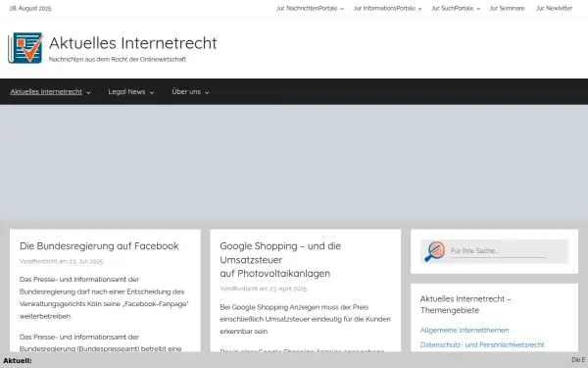Screen dimensions: 588x368
Task: Click the magnifying glass search icon
Action: 434,251
